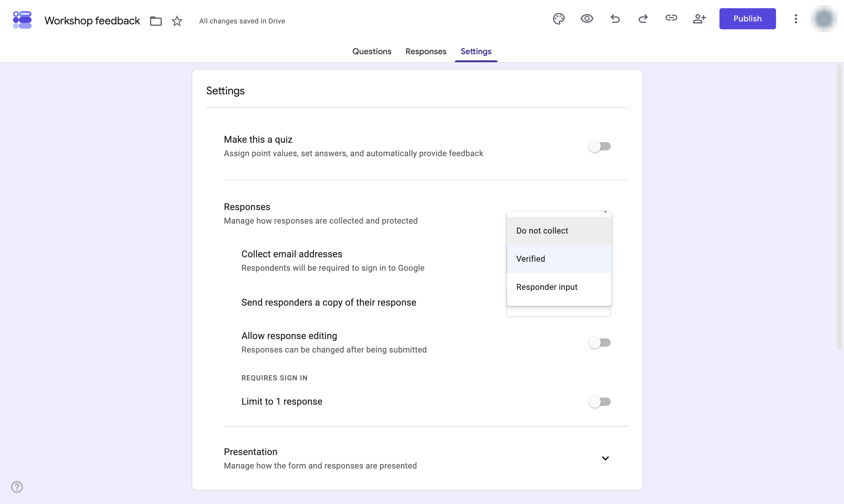Expand the Presentation section
Image resolution: width=844 pixels, height=504 pixels.
(605, 459)
